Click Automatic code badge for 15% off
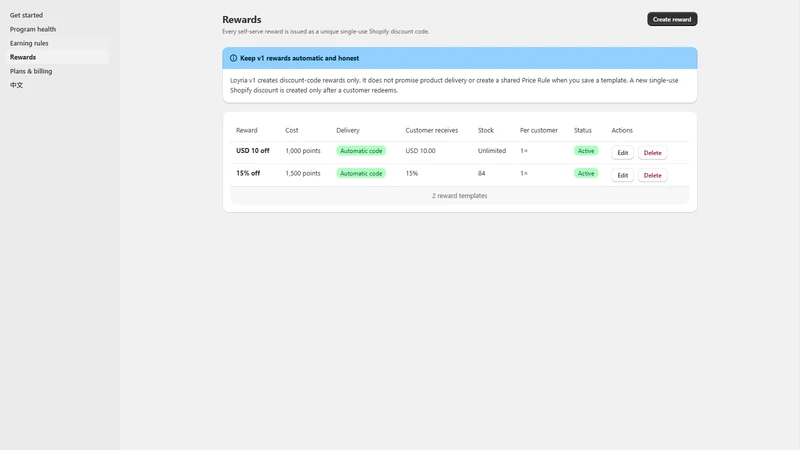This screenshot has width=800, height=450. click(361, 173)
